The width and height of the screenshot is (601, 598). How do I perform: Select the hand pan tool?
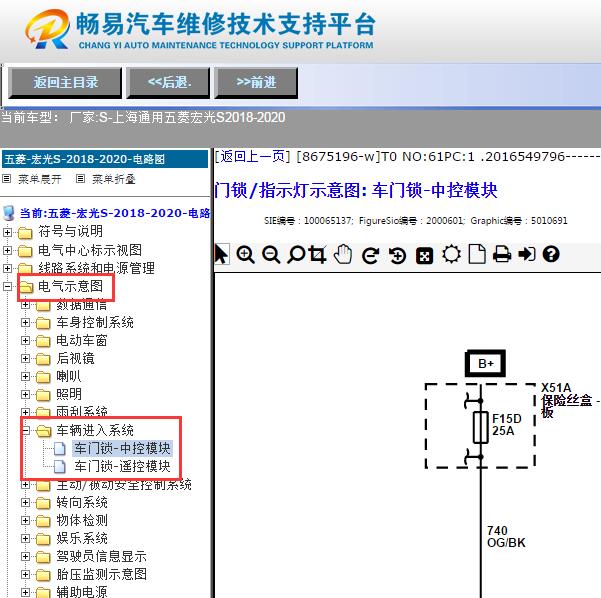coord(343,254)
